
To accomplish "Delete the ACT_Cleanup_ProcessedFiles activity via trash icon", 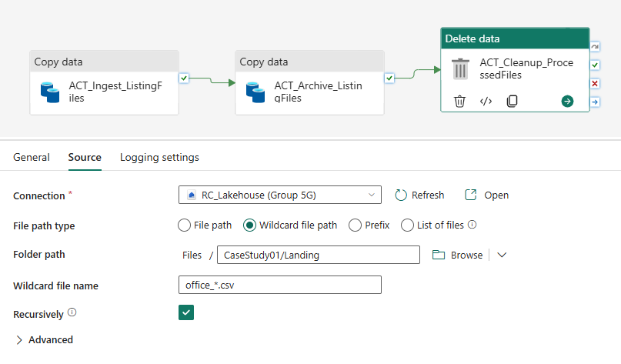I will point(459,101).
